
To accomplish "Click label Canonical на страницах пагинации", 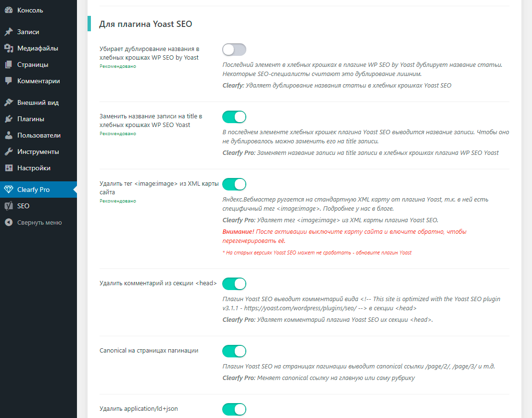I will (x=149, y=351).
